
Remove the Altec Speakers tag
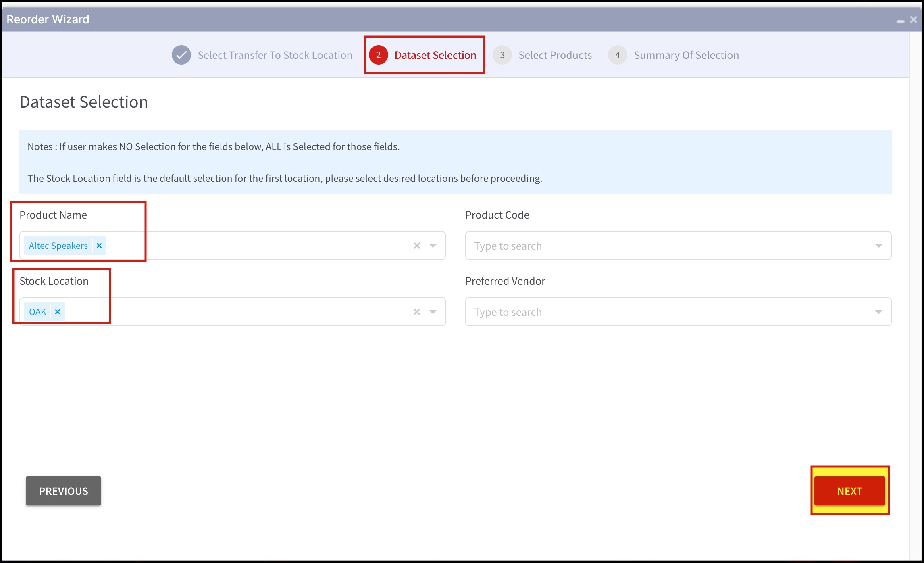[99, 246]
